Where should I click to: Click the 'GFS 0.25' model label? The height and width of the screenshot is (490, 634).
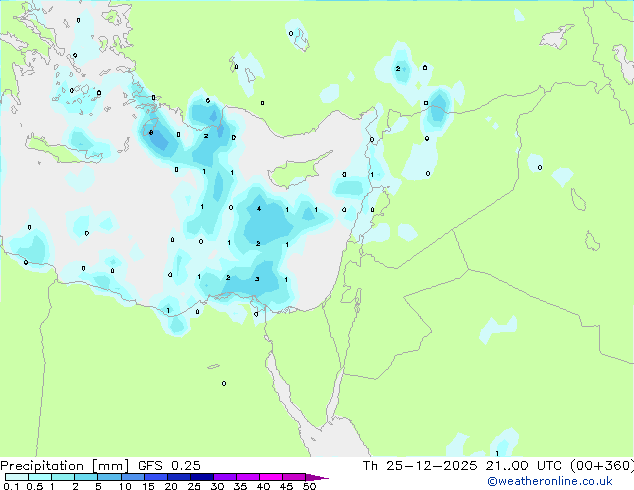(169, 466)
